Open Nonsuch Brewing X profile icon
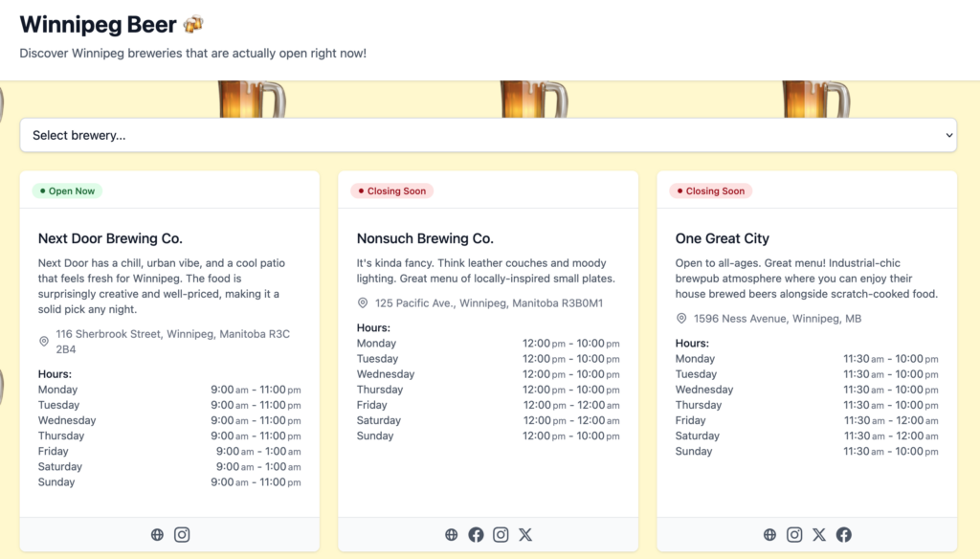This screenshot has width=980, height=559. point(525,535)
